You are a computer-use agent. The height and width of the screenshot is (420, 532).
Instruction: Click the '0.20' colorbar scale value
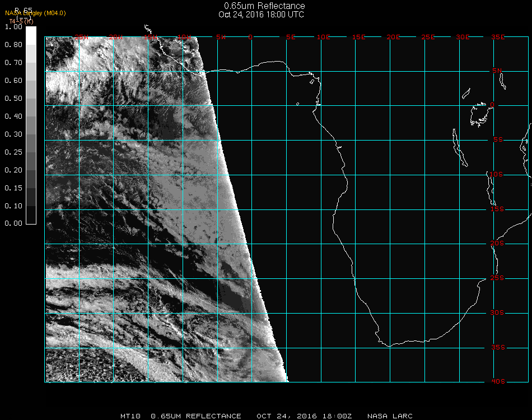[x=13, y=170]
